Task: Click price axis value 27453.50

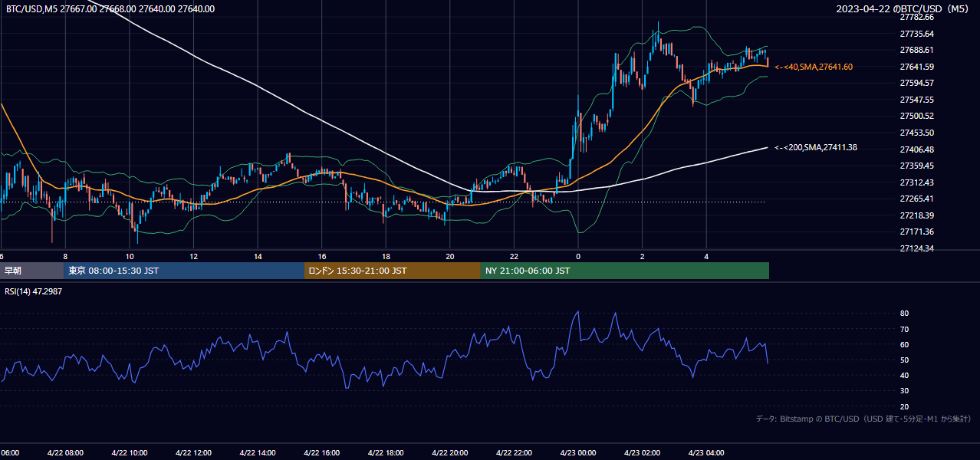Action: pyautogui.click(x=916, y=133)
